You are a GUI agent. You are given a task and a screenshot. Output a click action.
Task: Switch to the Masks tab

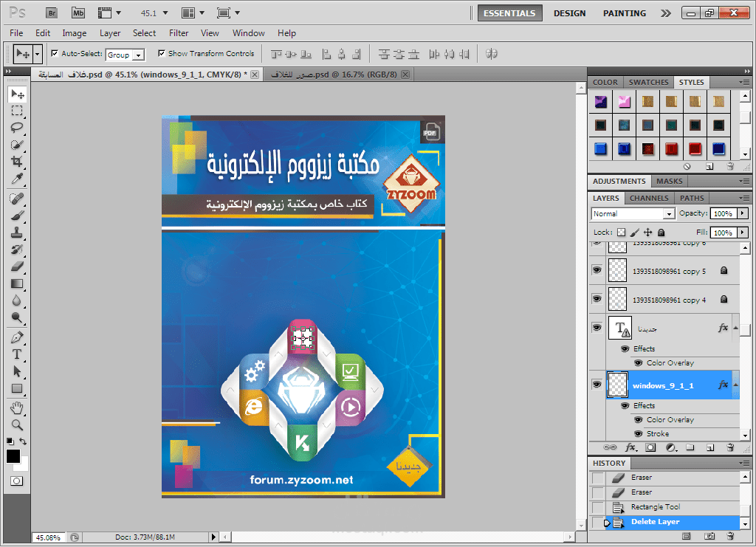tap(669, 181)
